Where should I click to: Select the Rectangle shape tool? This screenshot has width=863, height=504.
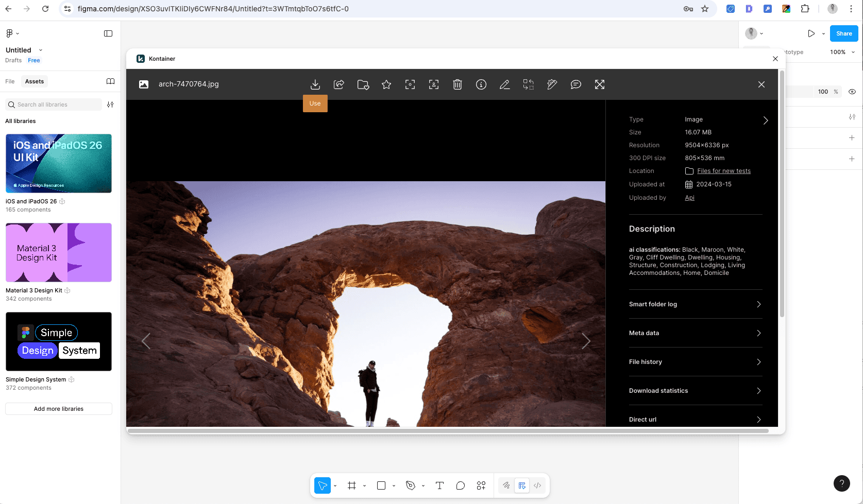(381, 485)
